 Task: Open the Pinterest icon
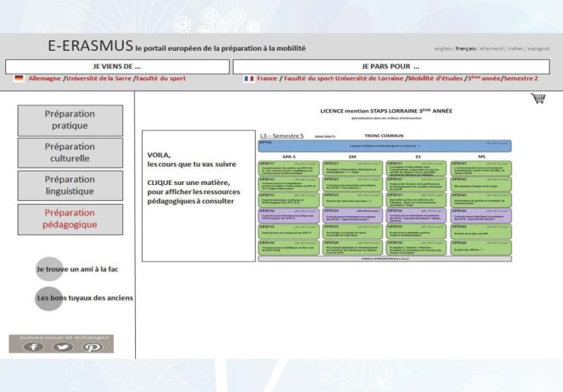[x=93, y=347]
